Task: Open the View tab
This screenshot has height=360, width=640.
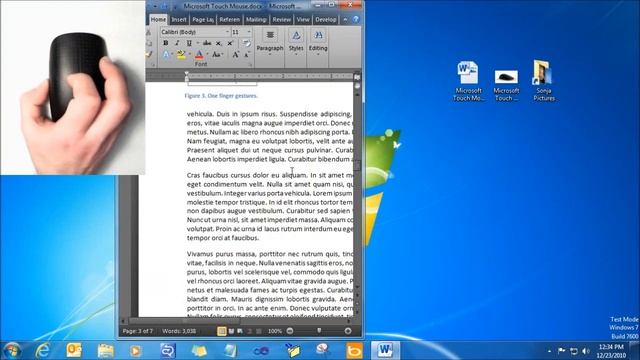Action: 303,20
